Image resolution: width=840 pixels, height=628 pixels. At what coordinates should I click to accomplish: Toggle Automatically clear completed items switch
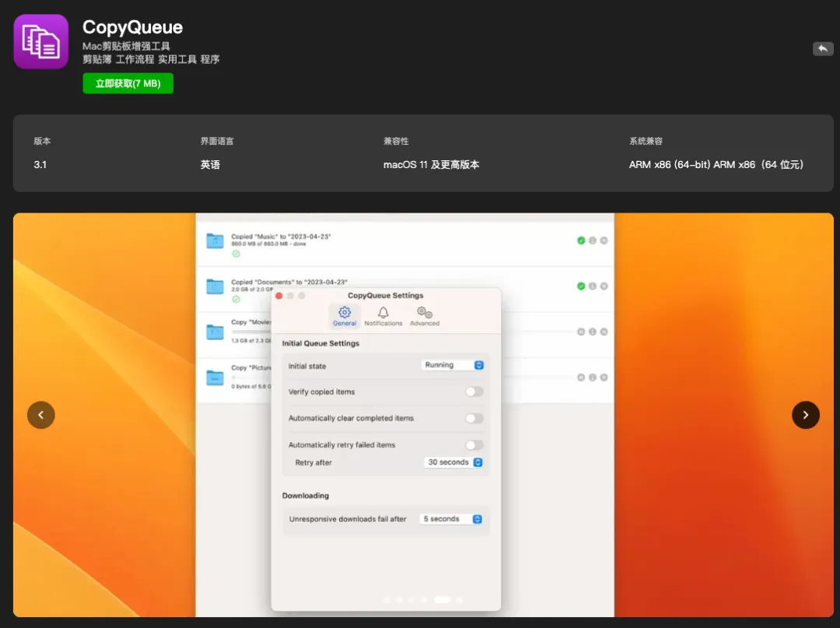[x=474, y=418]
